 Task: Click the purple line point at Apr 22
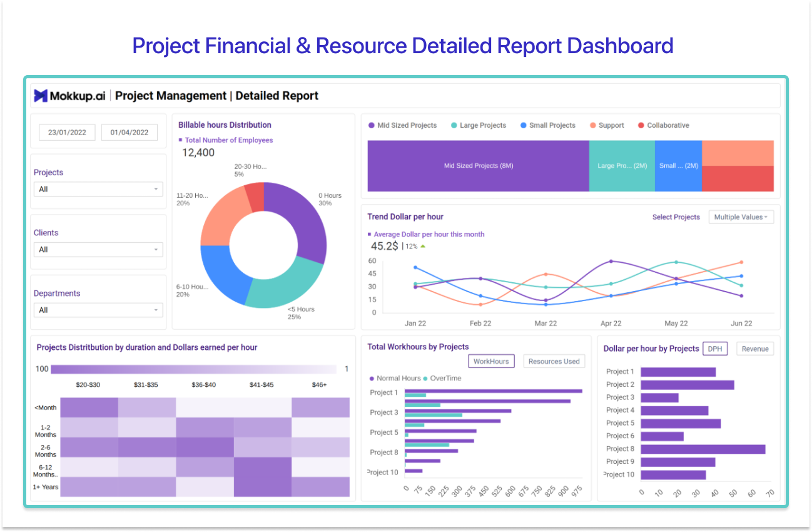pyautogui.click(x=611, y=262)
